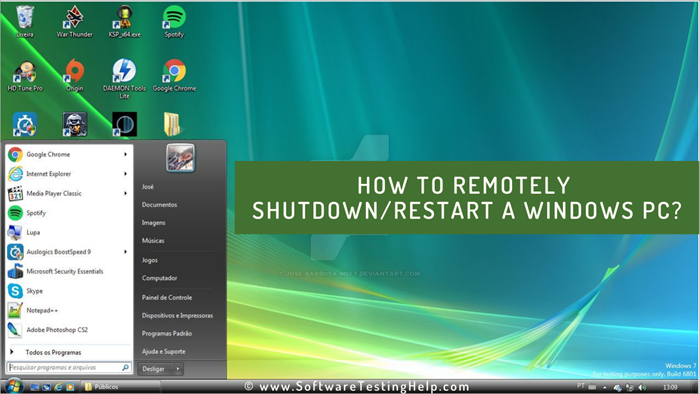700x394 pixels.
Task: Open DAEMON Tools Lite desktop shortcut
Action: 125,79
